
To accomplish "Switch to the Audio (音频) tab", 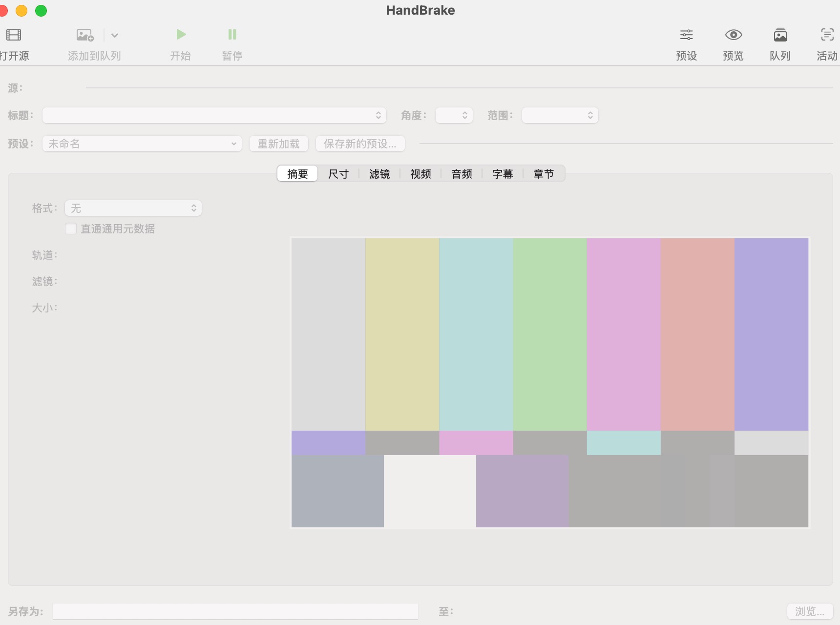I will [x=462, y=174].
